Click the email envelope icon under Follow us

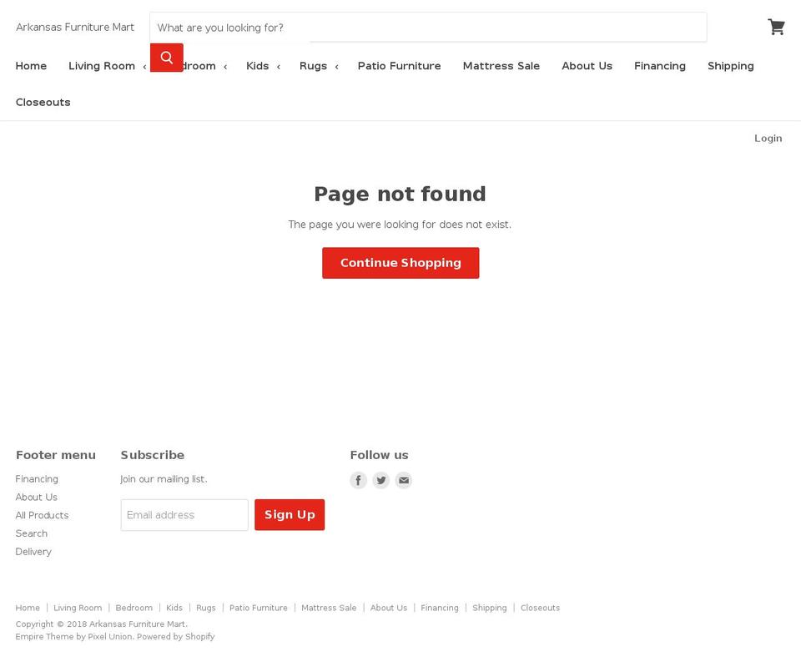click(404, 480)
